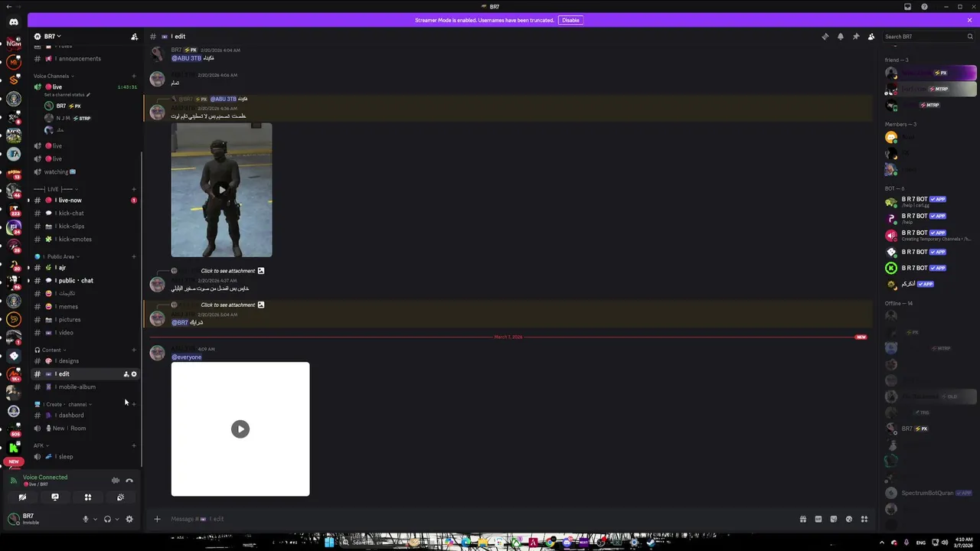Add channel to Public Area category
The height and width of the screenshot is (551, 980).
(134, 256)
